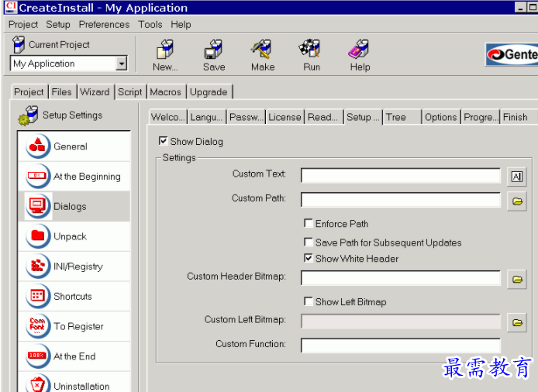Switch to the Macros tab
The height and width of the screenshot is (392, 538).
pos(165,92)
